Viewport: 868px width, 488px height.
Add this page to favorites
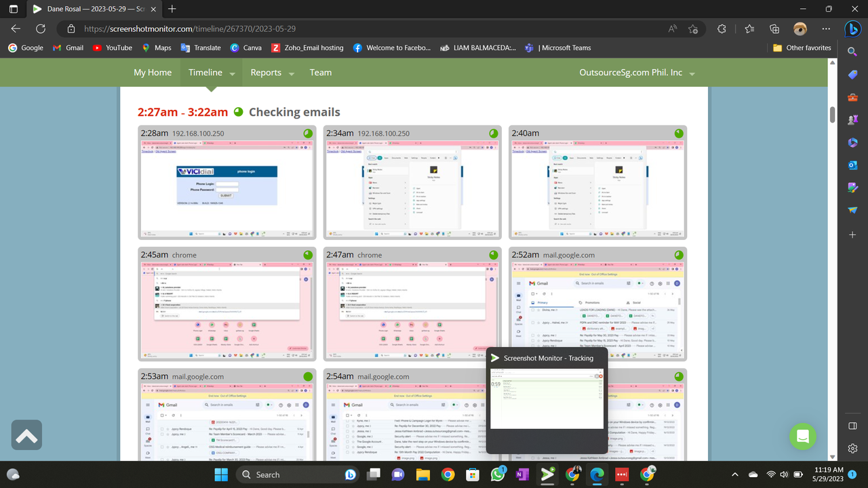pyautogui.click(x=693, y=29)
